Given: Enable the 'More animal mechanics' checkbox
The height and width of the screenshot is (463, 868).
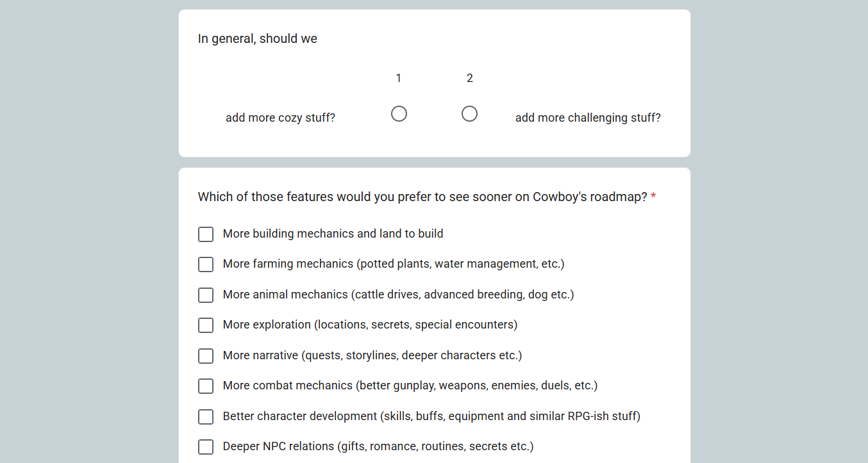Looking at the screenshot, I should pyautogui.click(x=206, y=295).
